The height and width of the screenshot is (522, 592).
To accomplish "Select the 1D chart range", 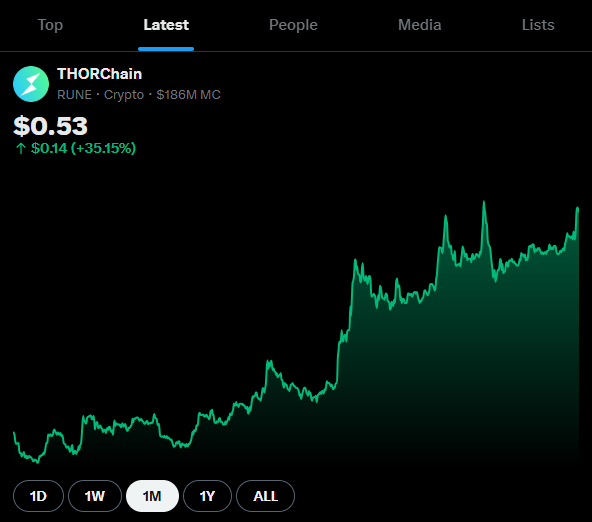I will point(38,496).
